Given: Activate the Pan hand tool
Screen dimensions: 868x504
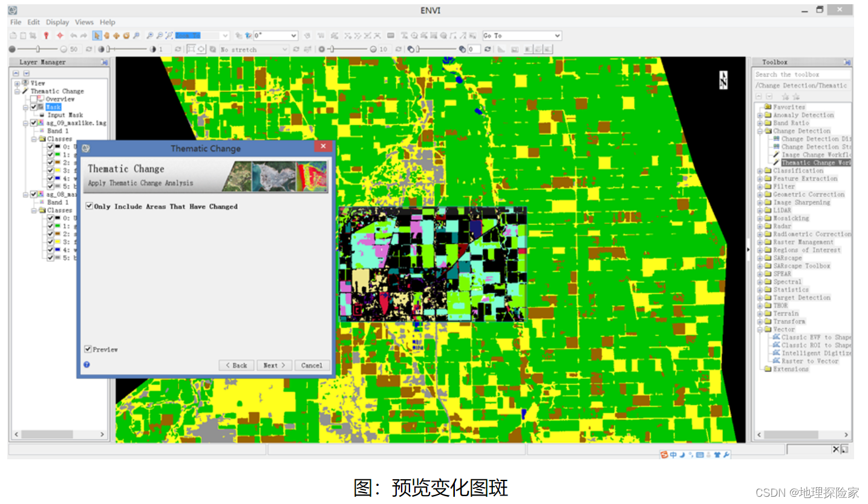Looking at the screenshot, I should point(106,36).
